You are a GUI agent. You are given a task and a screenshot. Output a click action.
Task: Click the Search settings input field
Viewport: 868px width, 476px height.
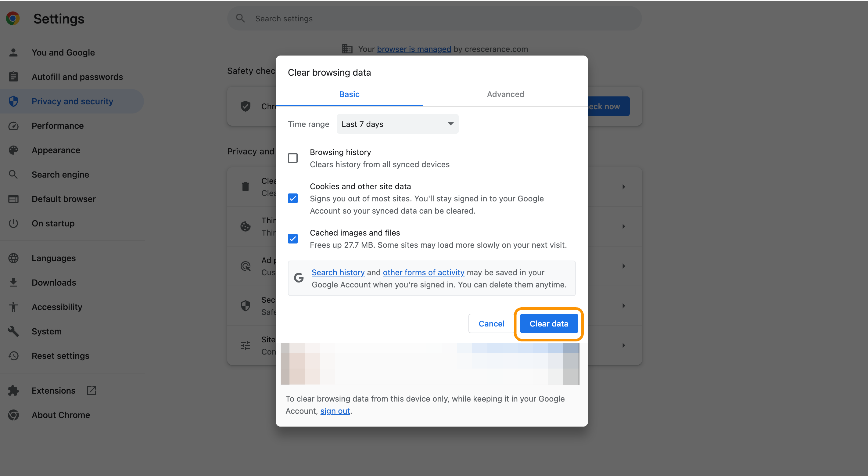tap(434, 19)
